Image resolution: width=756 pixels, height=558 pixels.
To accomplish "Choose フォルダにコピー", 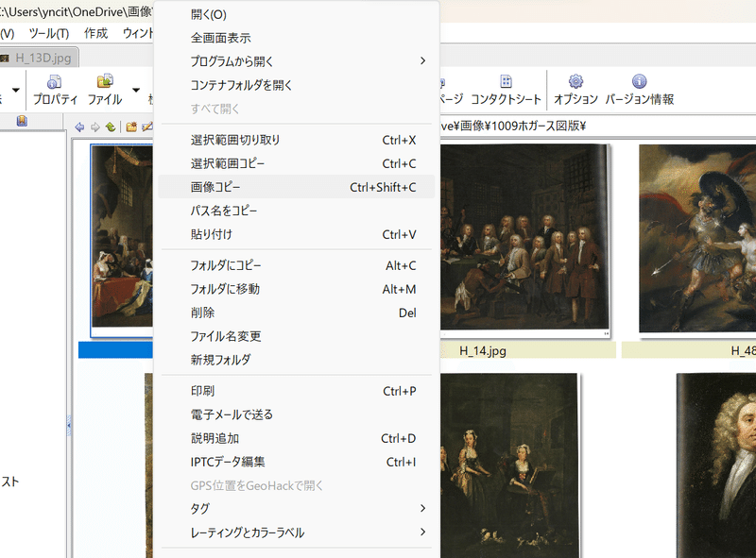I will [x=297, y=265].
